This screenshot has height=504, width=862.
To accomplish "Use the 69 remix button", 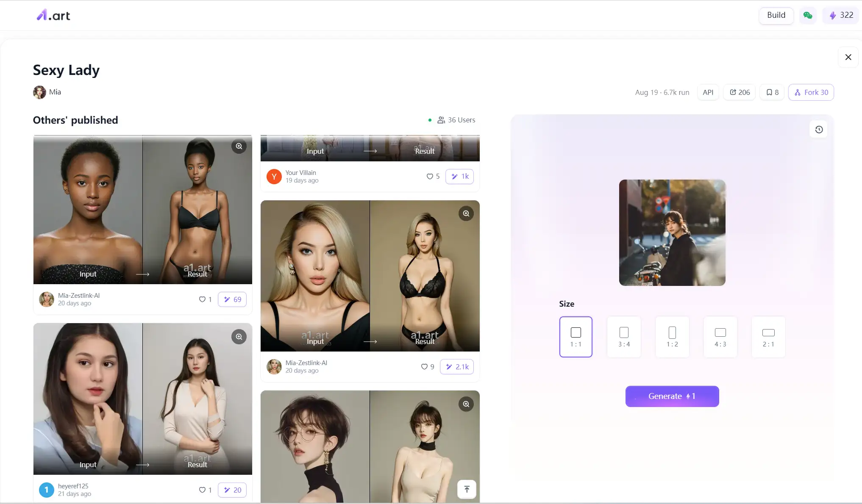I will (x=232, y=299).
